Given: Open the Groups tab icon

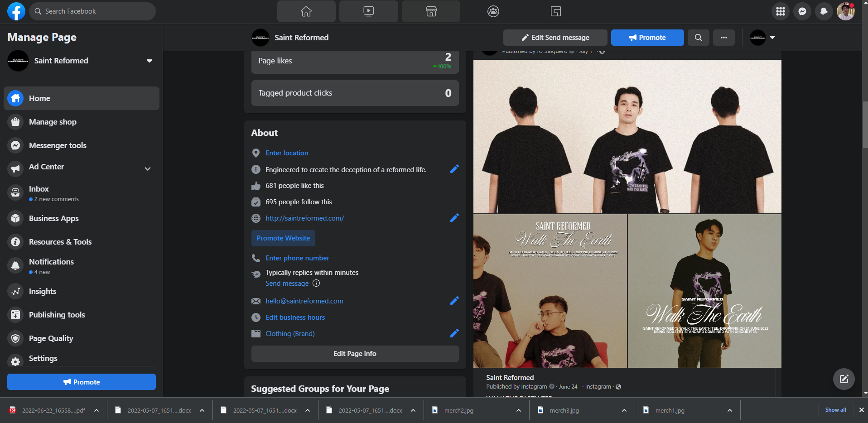Looking at the screenshot, I should pyautogui.click(x=493, y=11).
